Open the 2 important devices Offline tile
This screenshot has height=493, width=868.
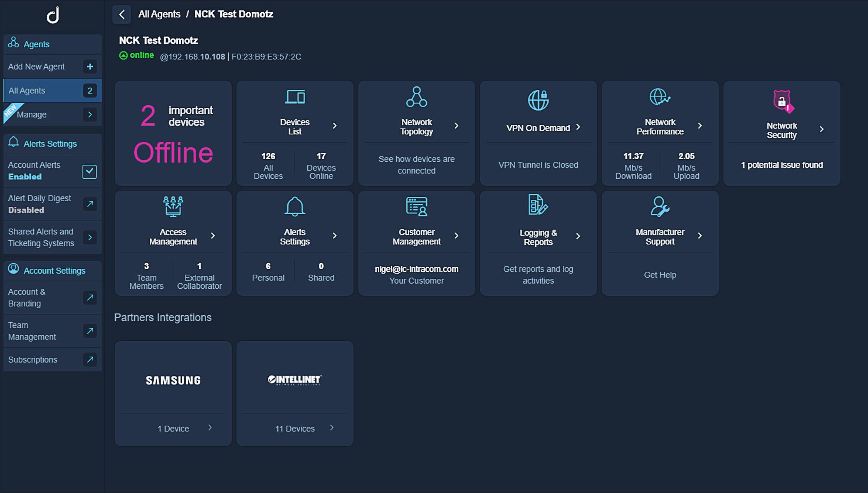pos(173,134)
